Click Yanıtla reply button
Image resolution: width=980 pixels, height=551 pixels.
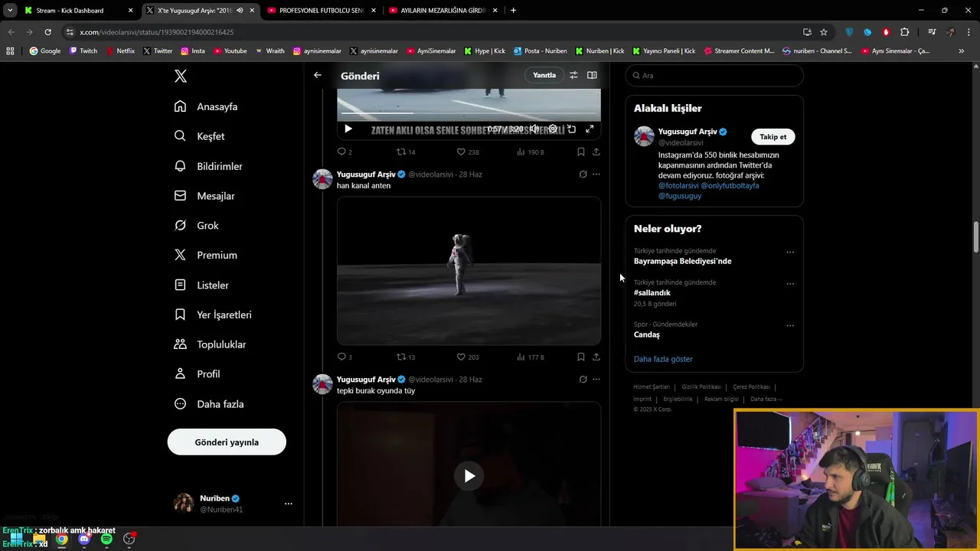(544, 75)
